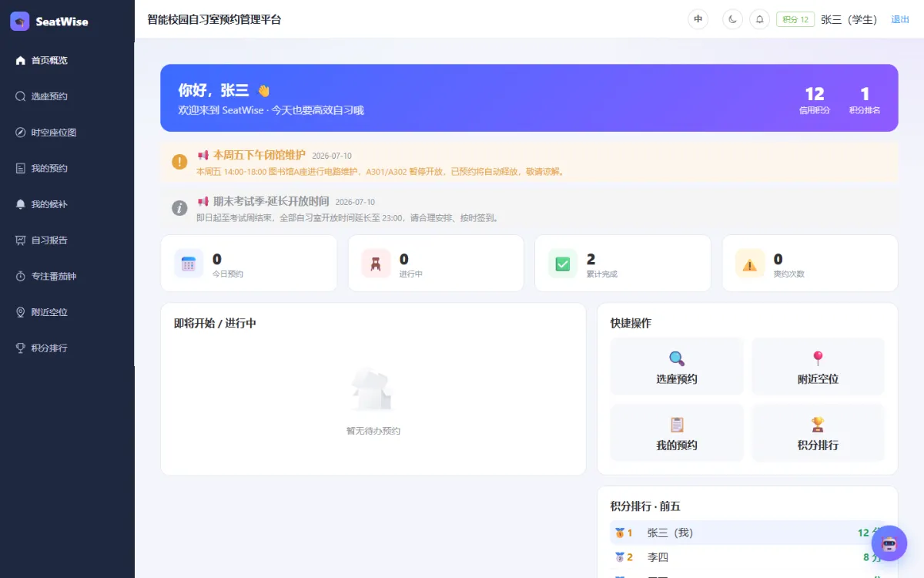Click the search icon beside 选座预约
Screen dimensions: 924x578
21,96
